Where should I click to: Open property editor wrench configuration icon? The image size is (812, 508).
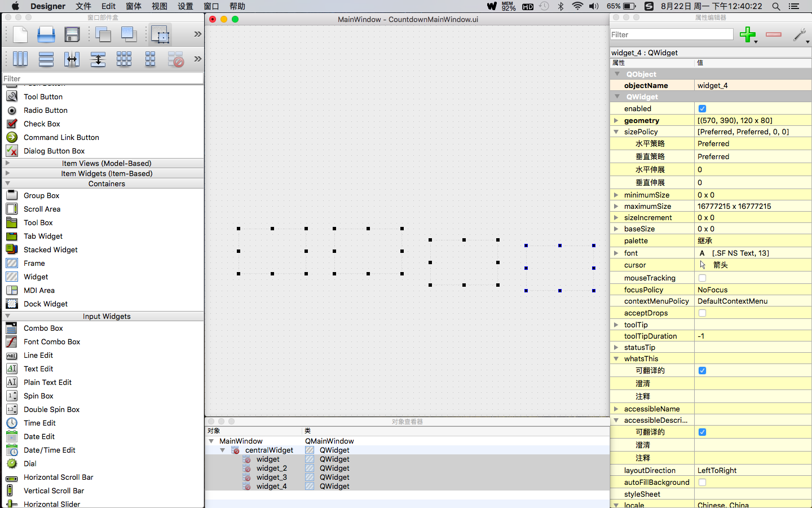pos(800,34)
